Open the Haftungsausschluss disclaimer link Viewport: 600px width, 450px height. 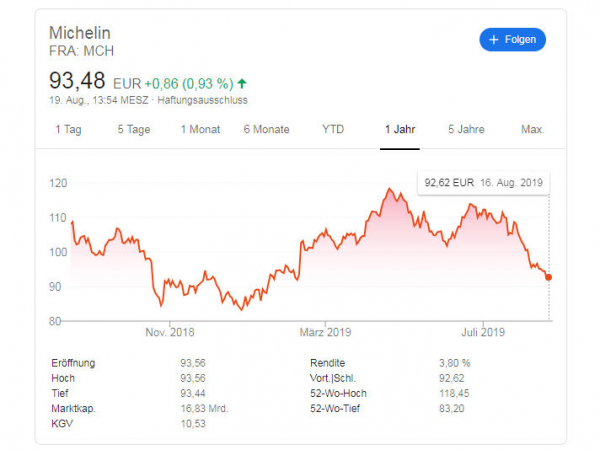tap(202, 100)
